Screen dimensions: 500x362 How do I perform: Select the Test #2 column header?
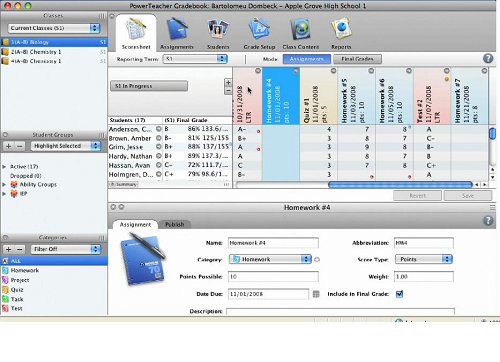[432, 96]
